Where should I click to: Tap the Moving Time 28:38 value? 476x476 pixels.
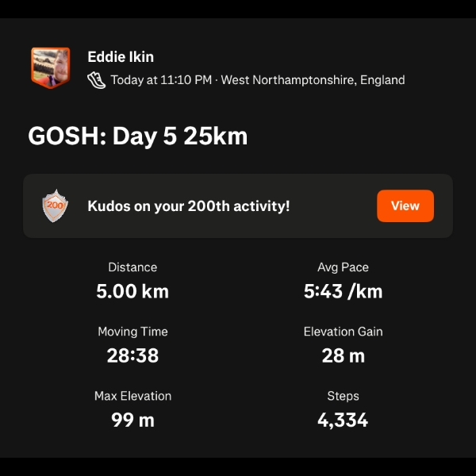tap(132, 355)
